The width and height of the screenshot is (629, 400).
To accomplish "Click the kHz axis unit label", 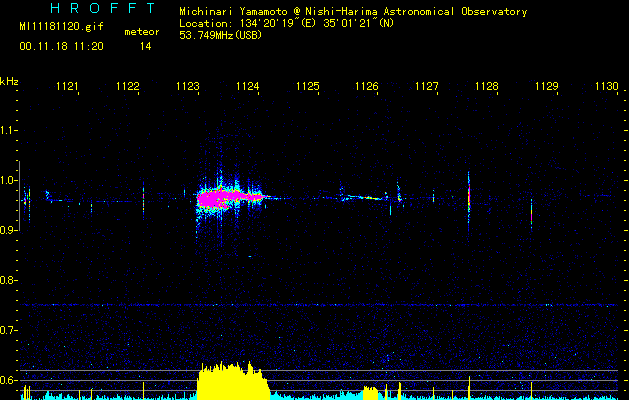I will pos(9,81).
